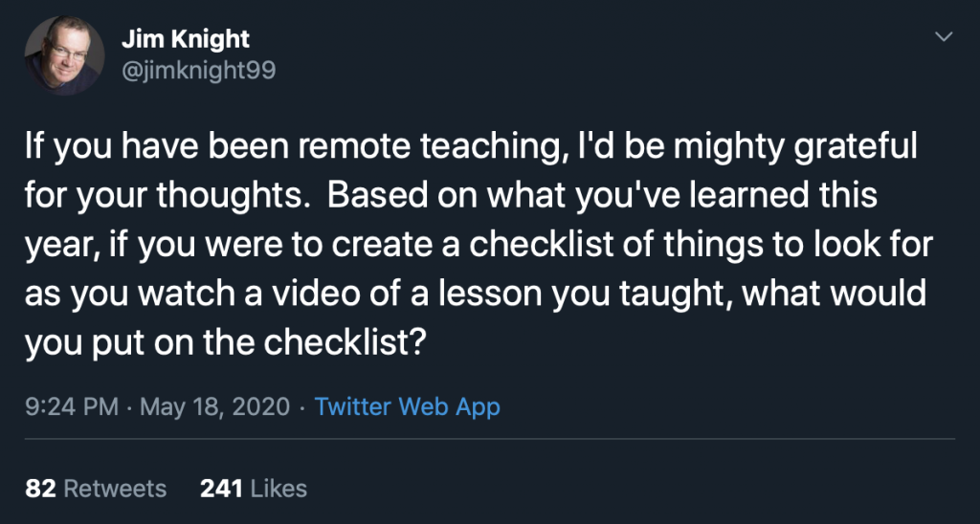Open Jim Knight's profile picture
Viewport: 980px width, 524px height.
click(x=64, y=55)
